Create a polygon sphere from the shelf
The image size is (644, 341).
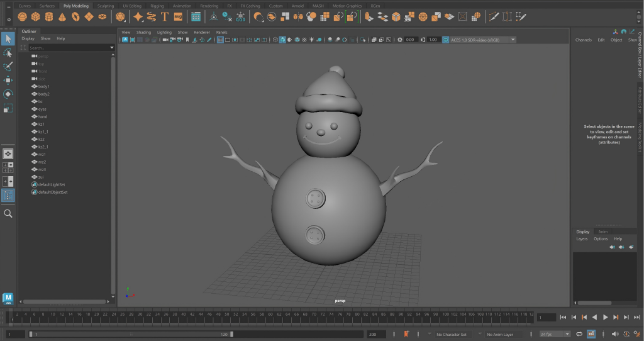(x=22, y=16)
